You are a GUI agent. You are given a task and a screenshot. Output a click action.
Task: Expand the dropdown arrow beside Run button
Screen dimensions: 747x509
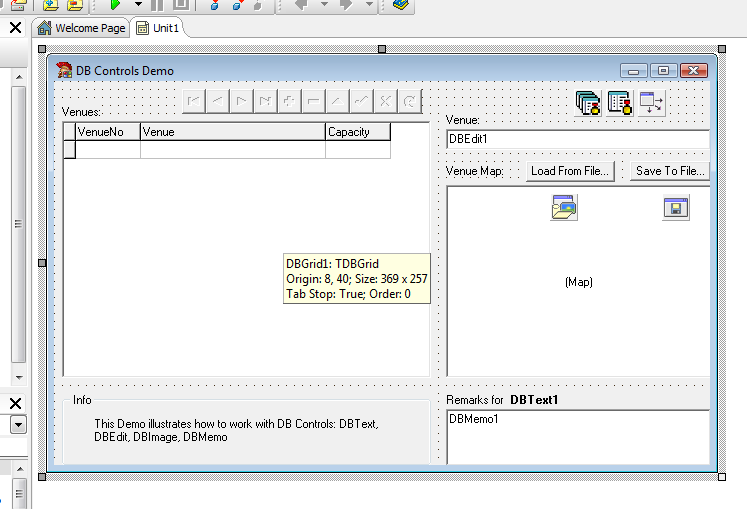point(138,5)
